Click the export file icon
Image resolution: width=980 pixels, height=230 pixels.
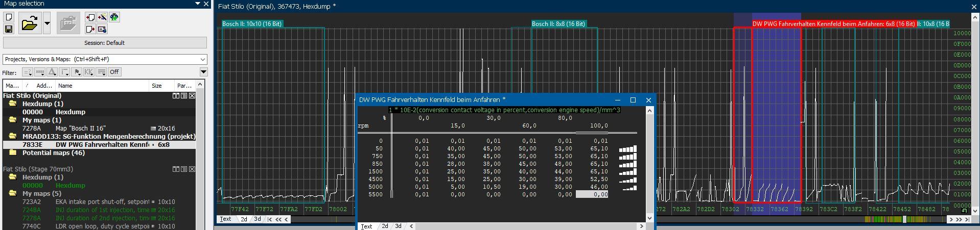click(x=90, y=29)
